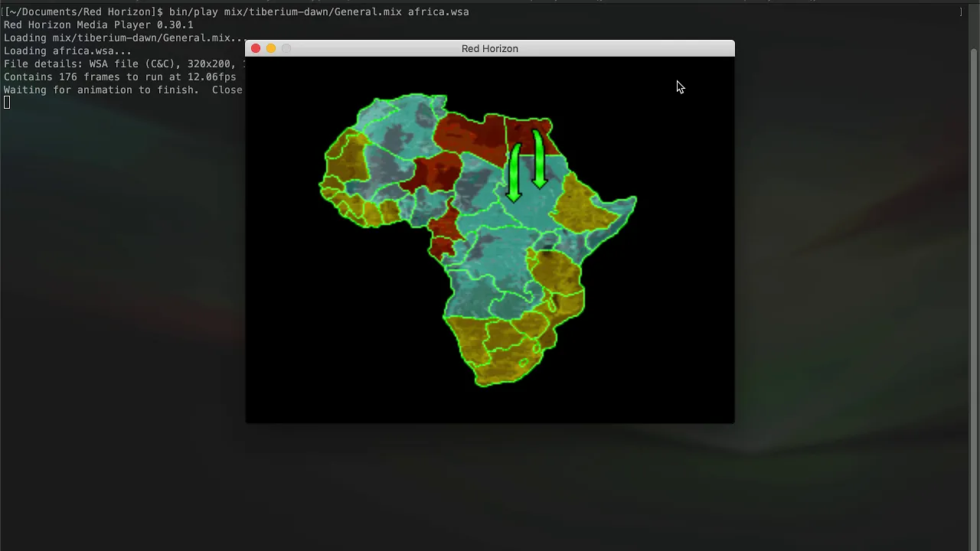Screen dimensions: 980x551
Task: Click the green arrows on the map
Action: (x=527, y=165)
